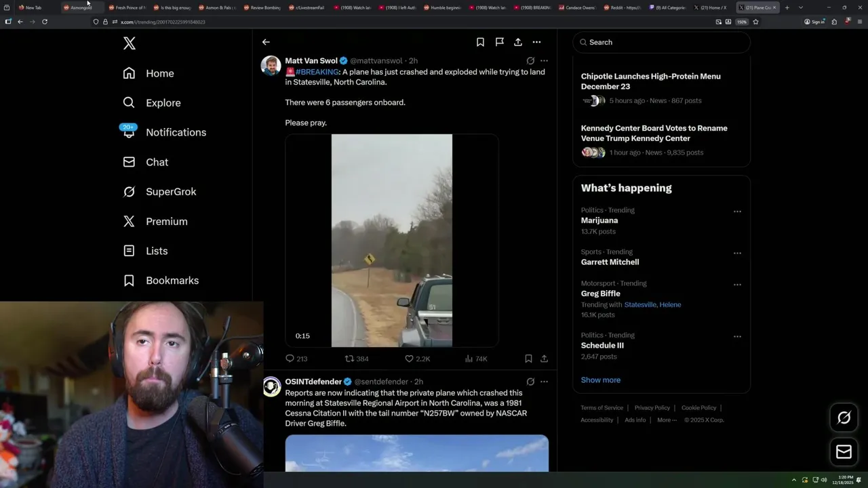Open the Kennedy Center Board Votes story
The height and width of the screenshot is (488, 868).
pyautogui.click(x=654, y=133)
